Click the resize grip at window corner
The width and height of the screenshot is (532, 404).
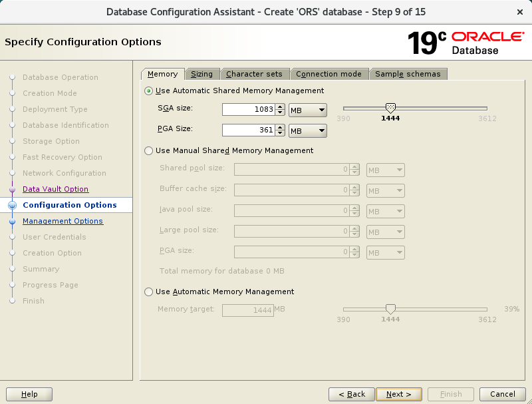coord(528,401)
